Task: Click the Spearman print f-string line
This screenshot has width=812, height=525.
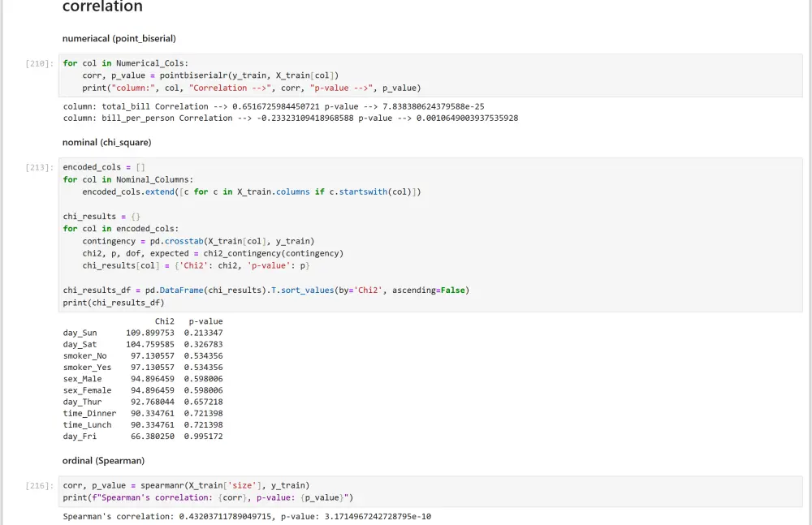Action: 208,498
